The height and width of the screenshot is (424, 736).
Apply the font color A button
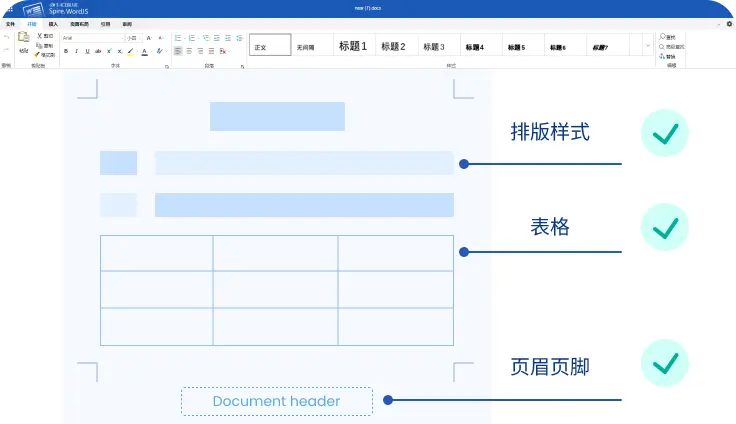145,52
